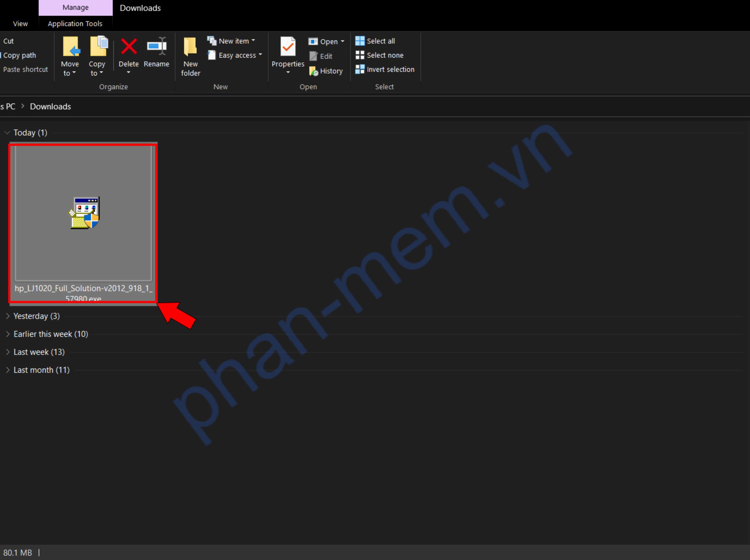The height and width of the screenshot is (560, 750).
Task: Collapse the Today (1) group
Action: click(7, 133)
